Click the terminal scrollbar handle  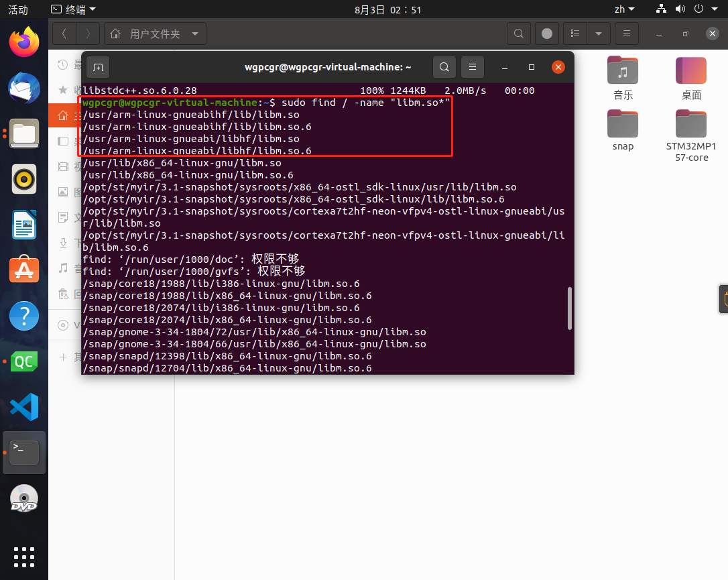pos(570,308)
